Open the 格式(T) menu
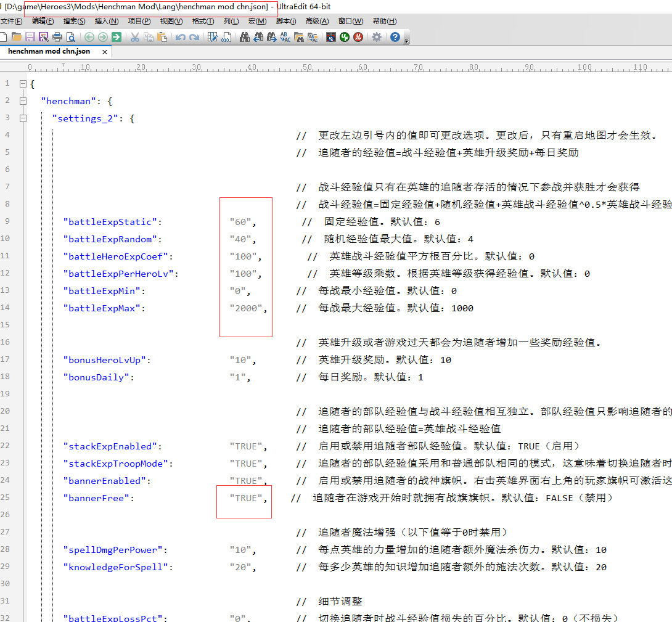Viewport: 672px width, 622px height. (203, 21)
